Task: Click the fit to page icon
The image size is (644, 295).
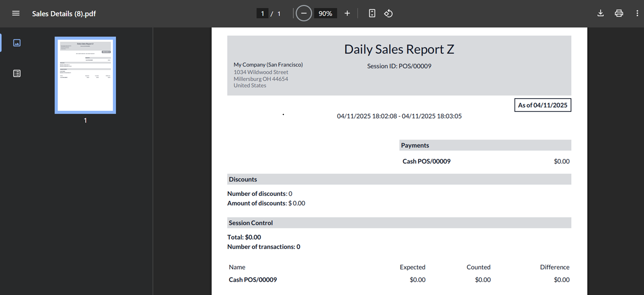Action: pos(372,14)
